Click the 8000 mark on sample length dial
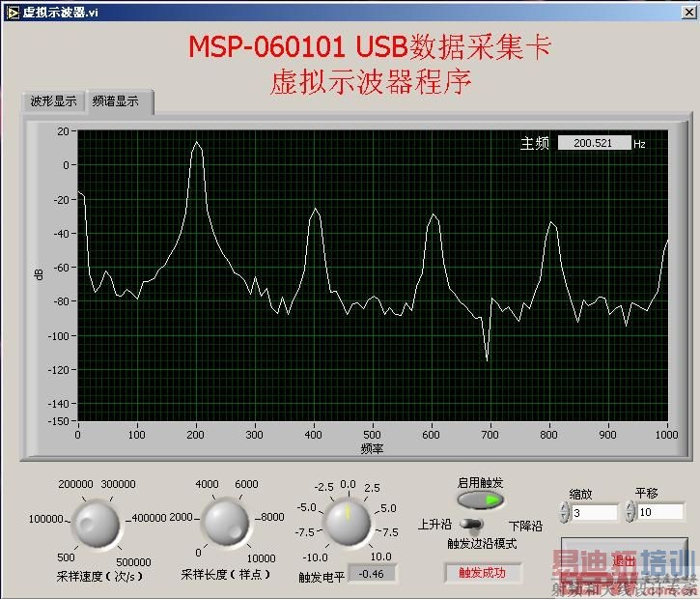The image size is (700, 599). [x=272, y=517]
